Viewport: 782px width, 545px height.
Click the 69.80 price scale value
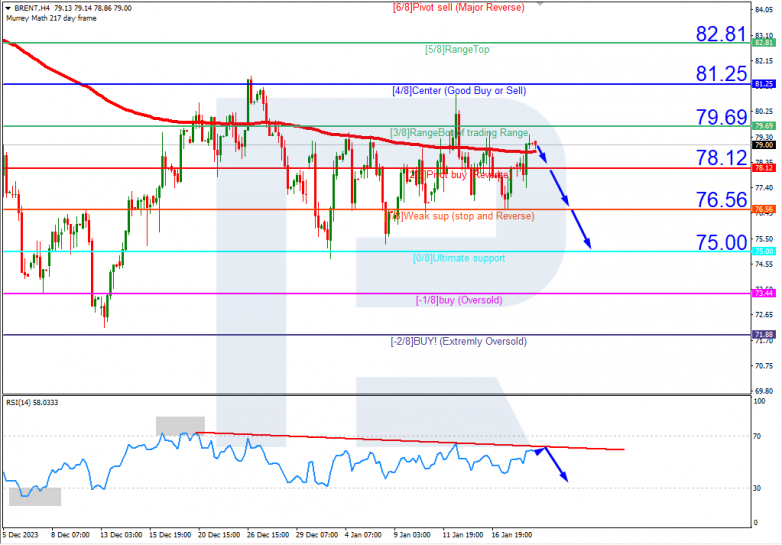click(764, 391)
